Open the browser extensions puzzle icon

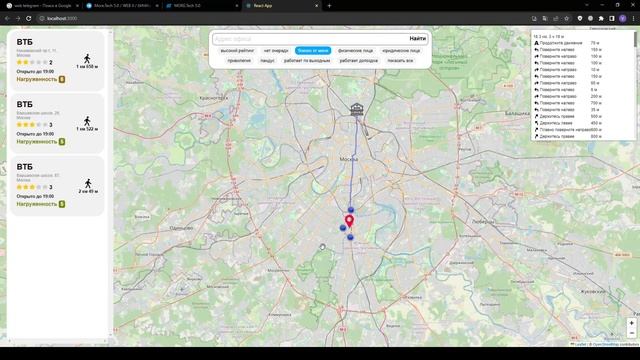tap(601, 18)
